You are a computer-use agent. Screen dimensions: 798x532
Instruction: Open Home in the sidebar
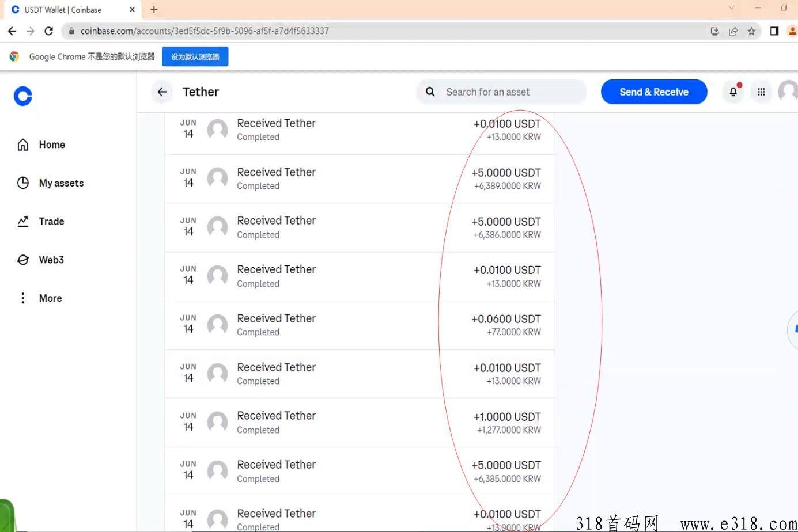coord(41,145)
